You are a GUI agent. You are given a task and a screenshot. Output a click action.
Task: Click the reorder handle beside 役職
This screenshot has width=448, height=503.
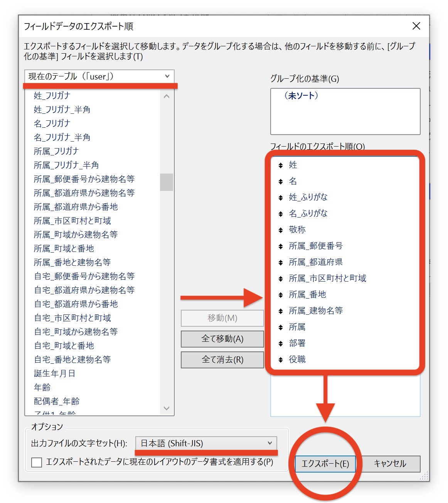281,360
